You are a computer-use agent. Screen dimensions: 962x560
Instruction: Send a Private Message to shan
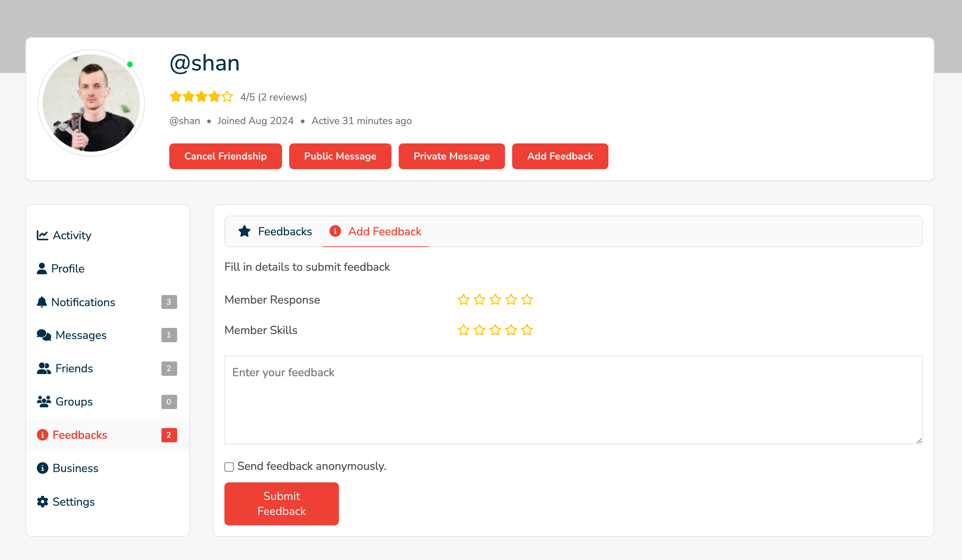[451, 156]
